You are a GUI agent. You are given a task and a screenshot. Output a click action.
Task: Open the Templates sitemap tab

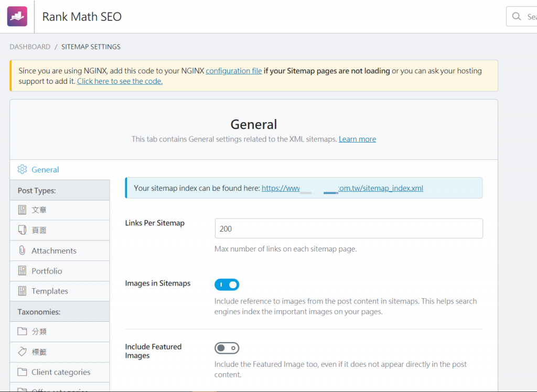[x=60, y=291]
